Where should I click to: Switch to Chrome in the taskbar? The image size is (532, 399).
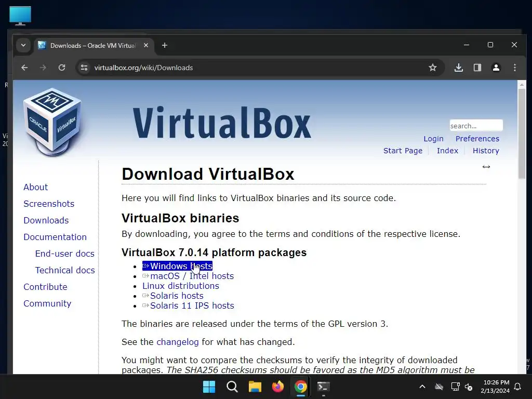click(301, 387)
